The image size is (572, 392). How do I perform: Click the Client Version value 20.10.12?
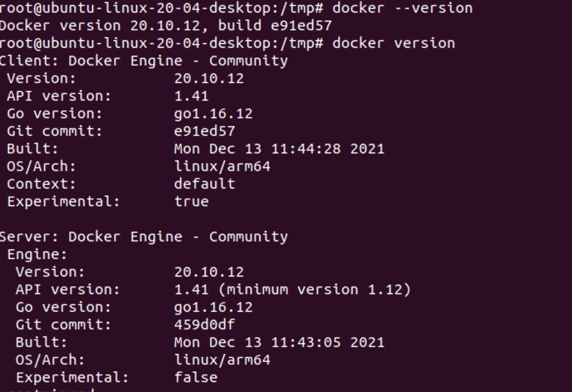(209, 79)
